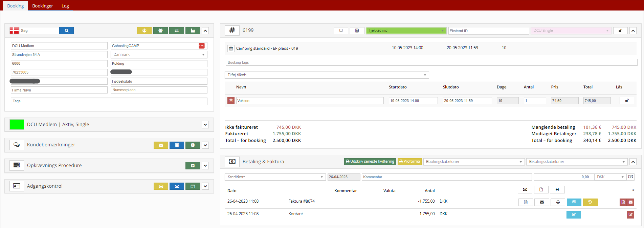Click the red edit icon on Kontant row
644x228 pixels.
(630, 214)
